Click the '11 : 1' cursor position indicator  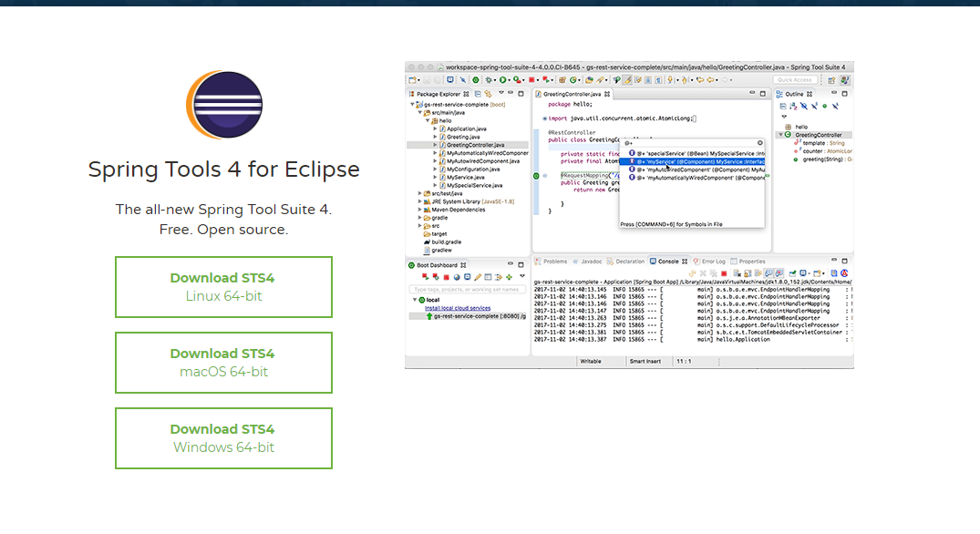click(684, 361)
